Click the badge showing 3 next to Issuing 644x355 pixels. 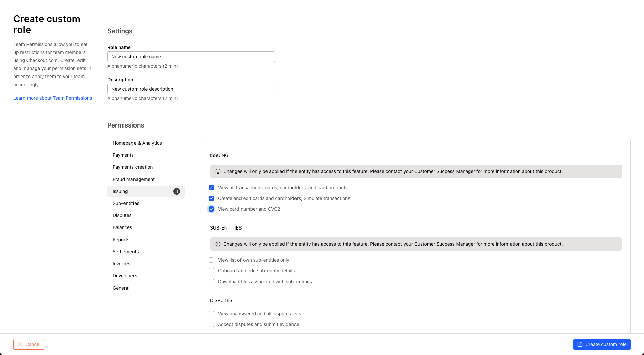point(177,191)
